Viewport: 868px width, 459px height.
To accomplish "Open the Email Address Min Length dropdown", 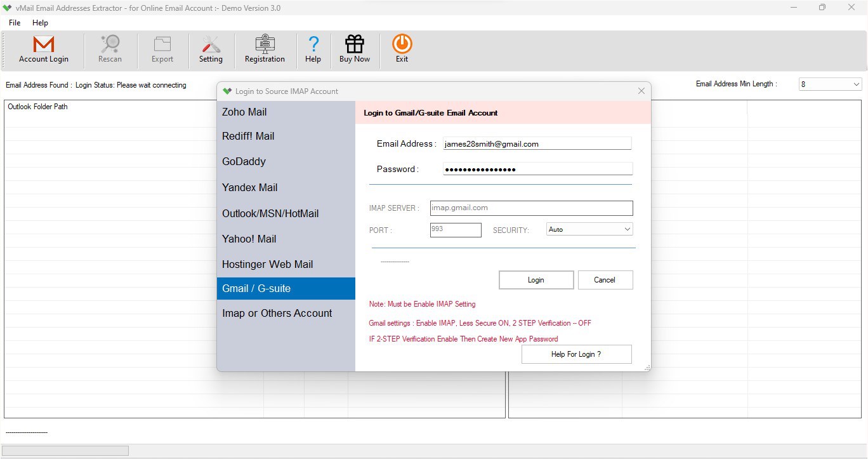I will [830, 84].
